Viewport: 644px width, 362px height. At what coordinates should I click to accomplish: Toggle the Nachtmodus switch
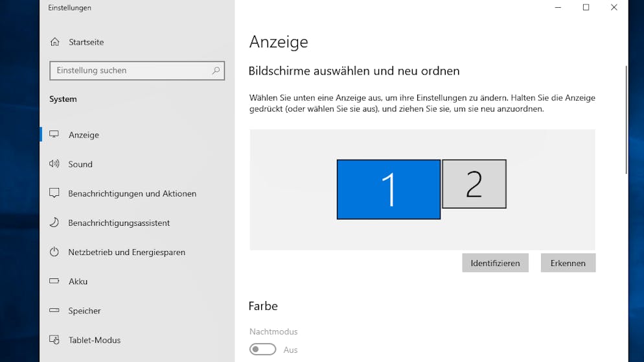[263, 349]
